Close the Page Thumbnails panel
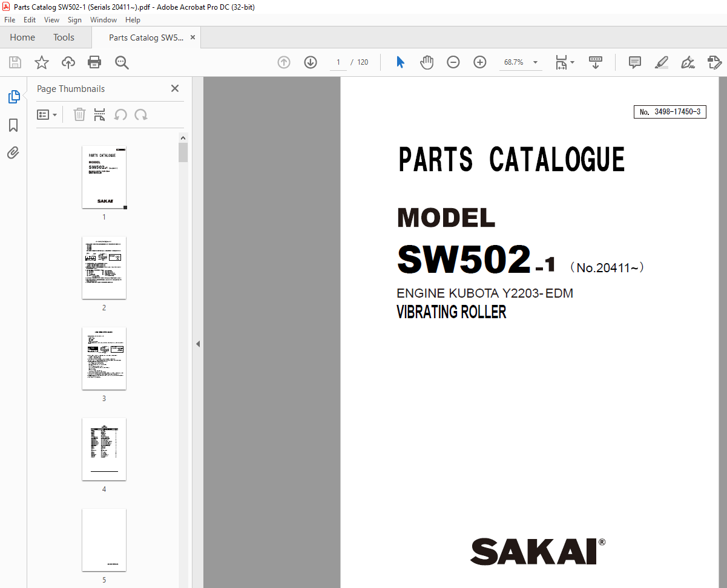This screenshot has width=727, height=588. [175, 88]
